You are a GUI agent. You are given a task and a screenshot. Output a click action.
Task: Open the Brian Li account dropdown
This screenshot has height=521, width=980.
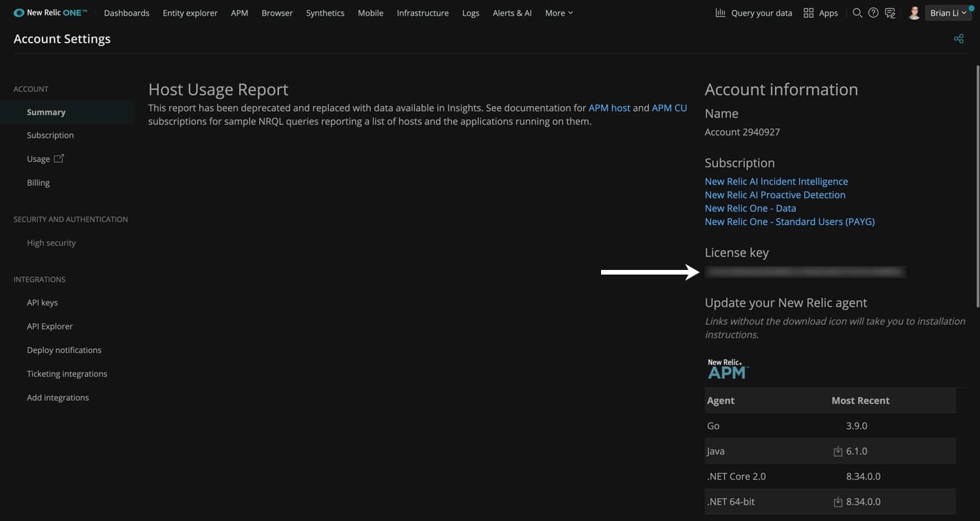coord(949,12)
